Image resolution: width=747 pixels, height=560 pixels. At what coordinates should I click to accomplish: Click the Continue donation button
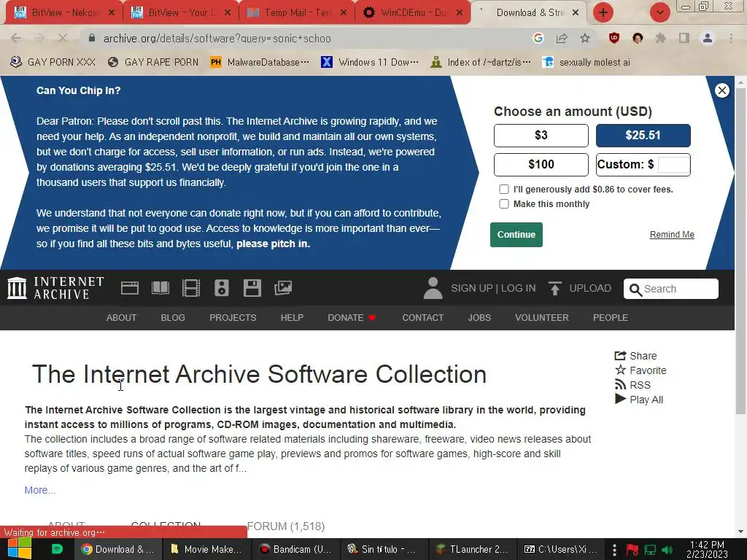tap(516, 234)
